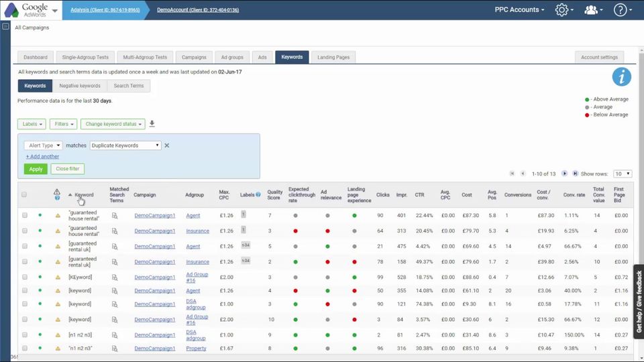
Task: Select the Negative keywords sub-tab
Action: 79,86
